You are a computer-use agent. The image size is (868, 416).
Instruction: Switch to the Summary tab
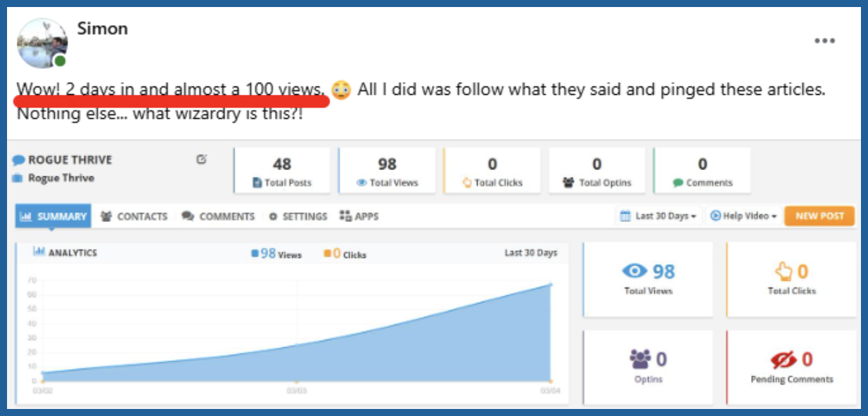click(x=53, y=216)
